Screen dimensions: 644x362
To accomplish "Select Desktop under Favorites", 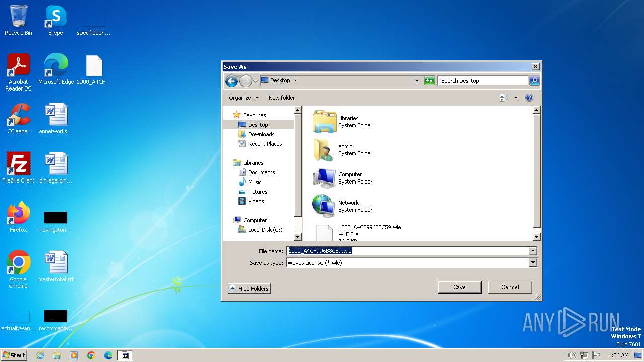I will tap(258, 125).
